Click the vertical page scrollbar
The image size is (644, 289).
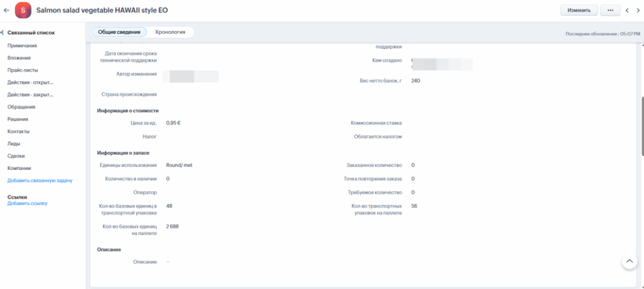pyautogui.click(x=641, y=126)
